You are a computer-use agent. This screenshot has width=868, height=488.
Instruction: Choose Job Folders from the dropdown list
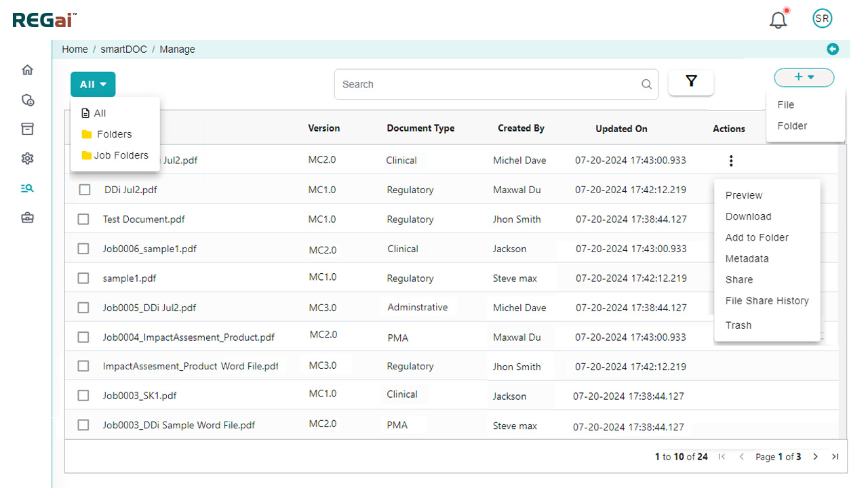click(120, 155)
